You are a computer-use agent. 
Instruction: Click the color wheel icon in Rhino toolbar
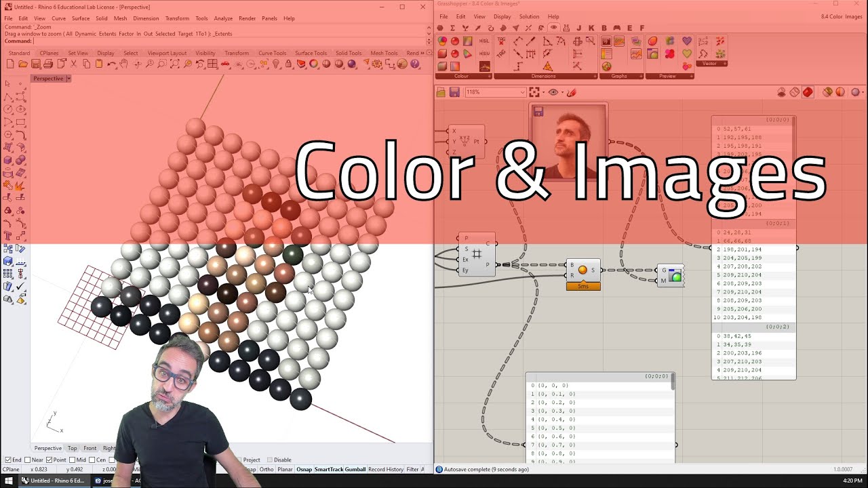(313, 64)
